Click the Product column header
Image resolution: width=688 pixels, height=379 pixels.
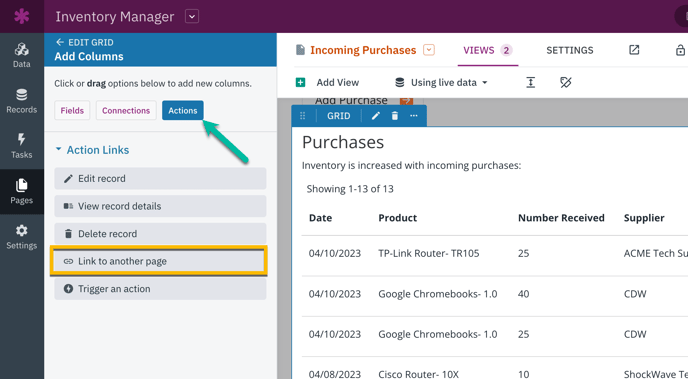pos(398,218)
